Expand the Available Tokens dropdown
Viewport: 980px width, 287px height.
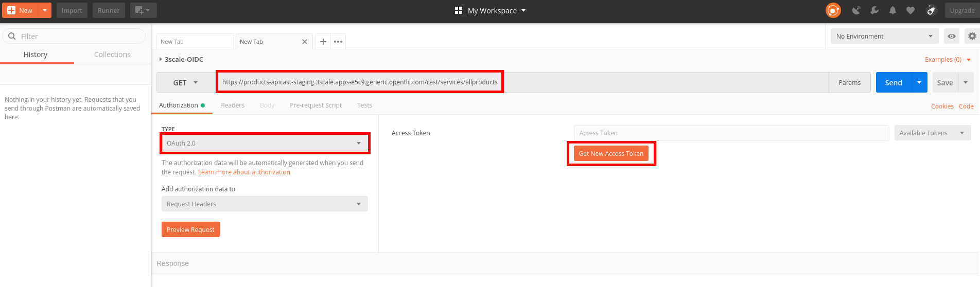tap(932, 133)
